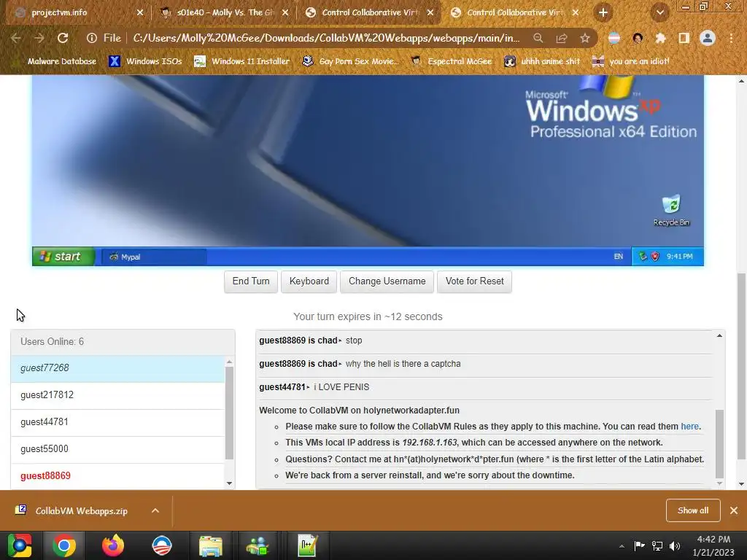This screenshot has width=747, height=560.
Task: Click the End Turn button
Action: coord(251,281)
